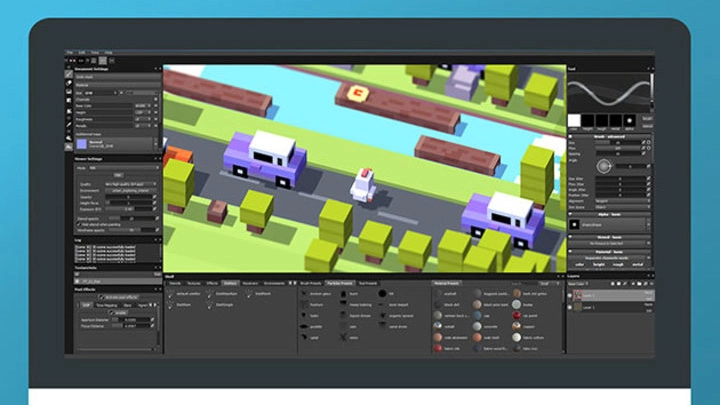720x405 pixels.
Task: Adjust the Exposure slider in Viewer Settings
Action: (x=129, y=209)
